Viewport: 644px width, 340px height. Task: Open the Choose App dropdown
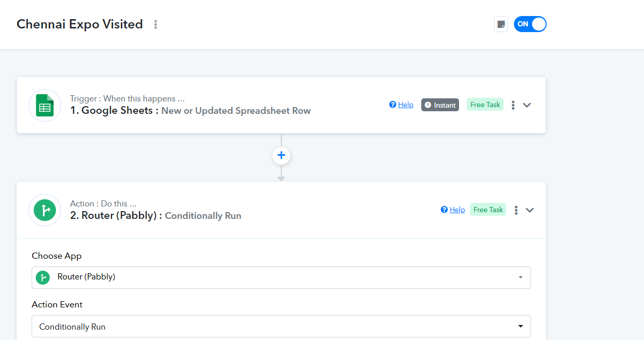(x=281, y=277)
